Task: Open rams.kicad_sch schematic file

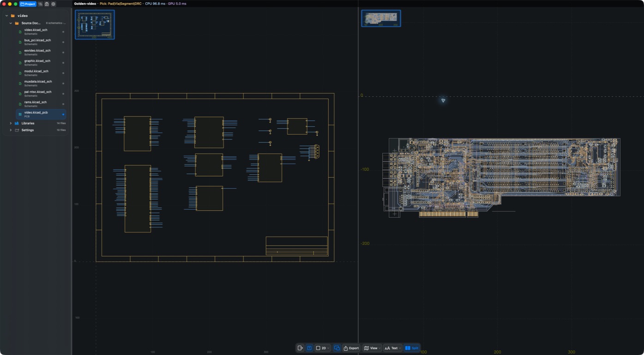Action: click(41, 104)
